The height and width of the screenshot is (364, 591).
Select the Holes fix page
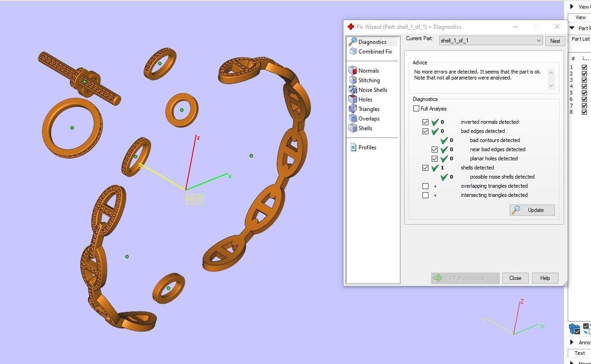(x=365, y=99)
